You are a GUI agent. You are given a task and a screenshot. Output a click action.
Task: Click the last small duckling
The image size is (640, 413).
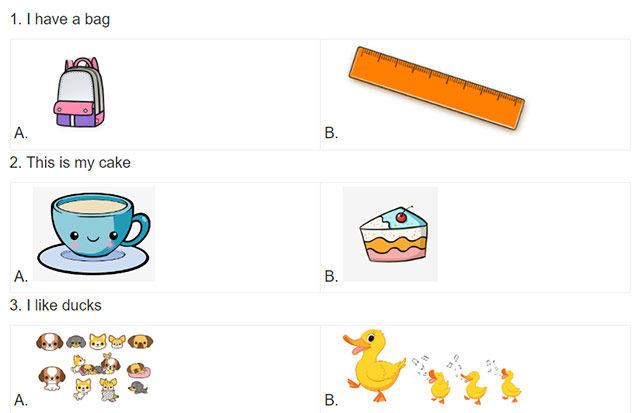[x=510, y=385]
